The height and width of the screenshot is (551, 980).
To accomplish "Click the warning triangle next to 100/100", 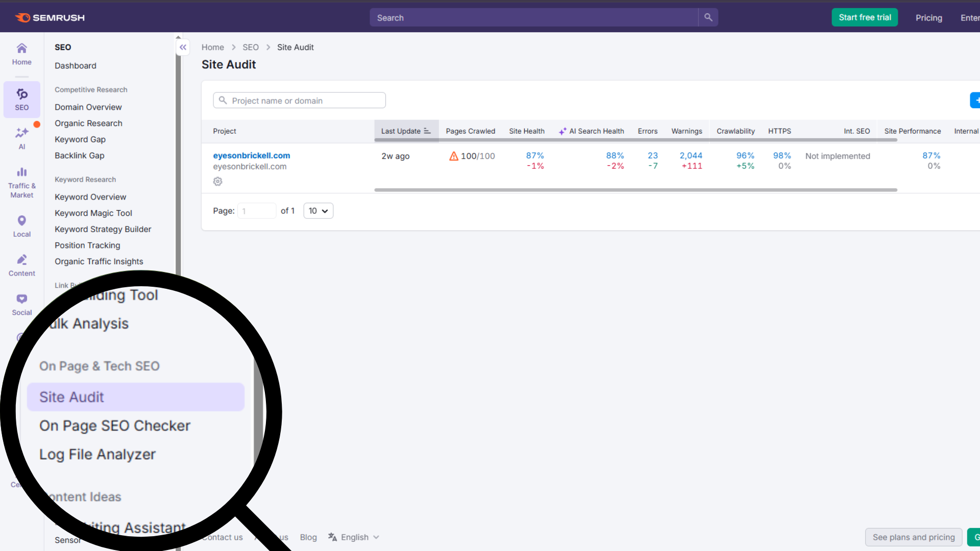I will [454, 156].
